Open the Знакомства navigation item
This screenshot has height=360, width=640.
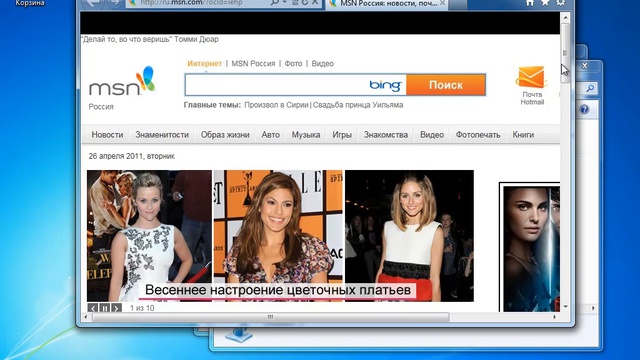(386, 135)
